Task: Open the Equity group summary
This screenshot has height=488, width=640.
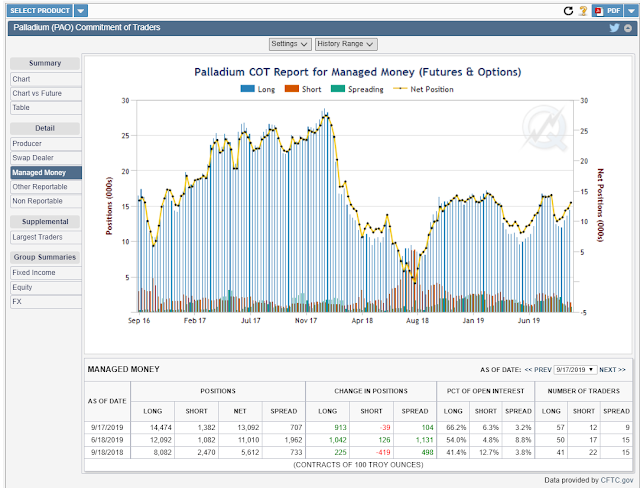Action: coord(46,287)
